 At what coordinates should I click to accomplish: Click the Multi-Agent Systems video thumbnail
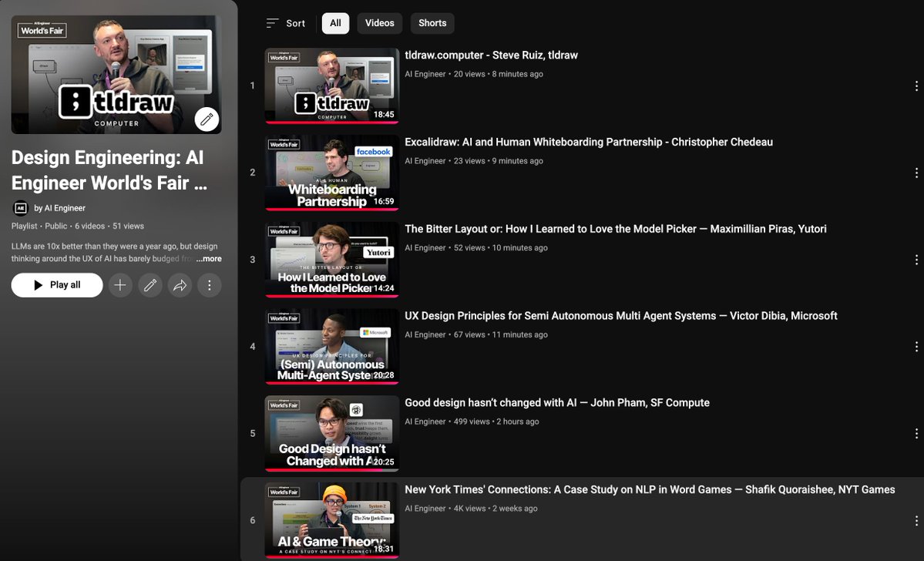coord(332,347)
